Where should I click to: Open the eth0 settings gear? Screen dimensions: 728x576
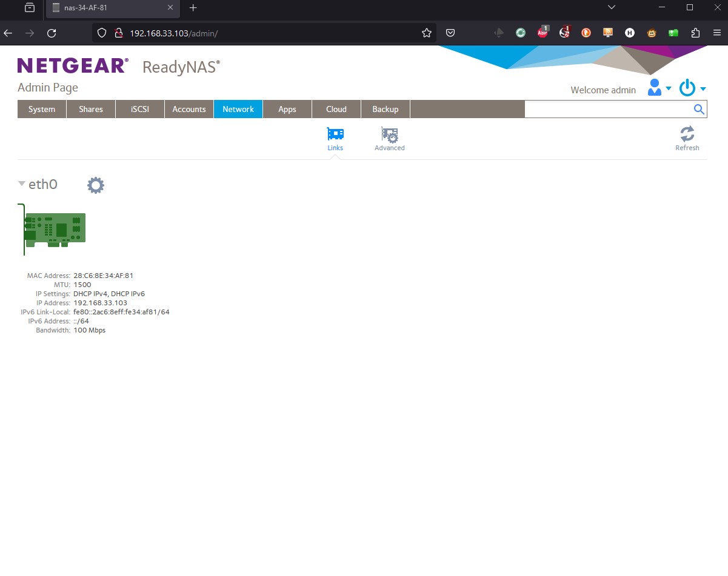(x=95, y=185)
